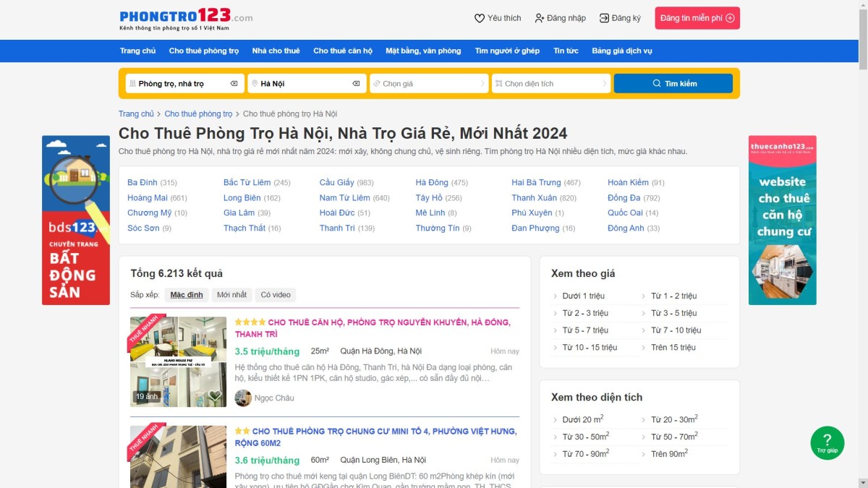868x488 pixels.
Task: Select the 'Mới nhất' sort tab
Action: [231, 295]
